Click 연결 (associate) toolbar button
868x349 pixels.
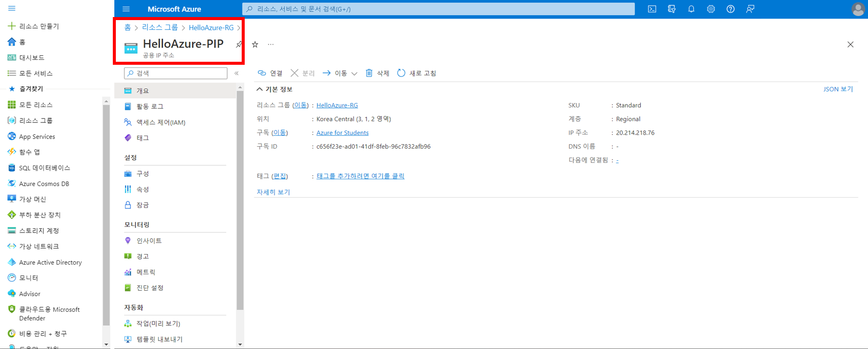(x=270, y=73)
